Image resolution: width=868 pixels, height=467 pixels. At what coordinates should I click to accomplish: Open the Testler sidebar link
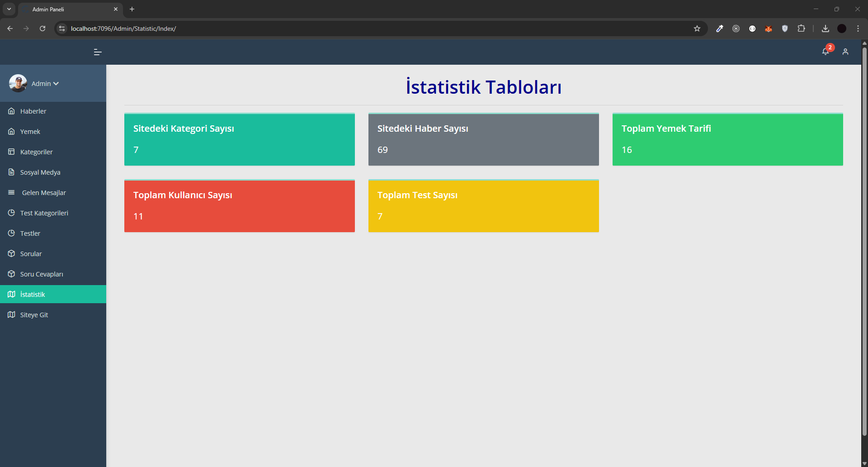30,233
